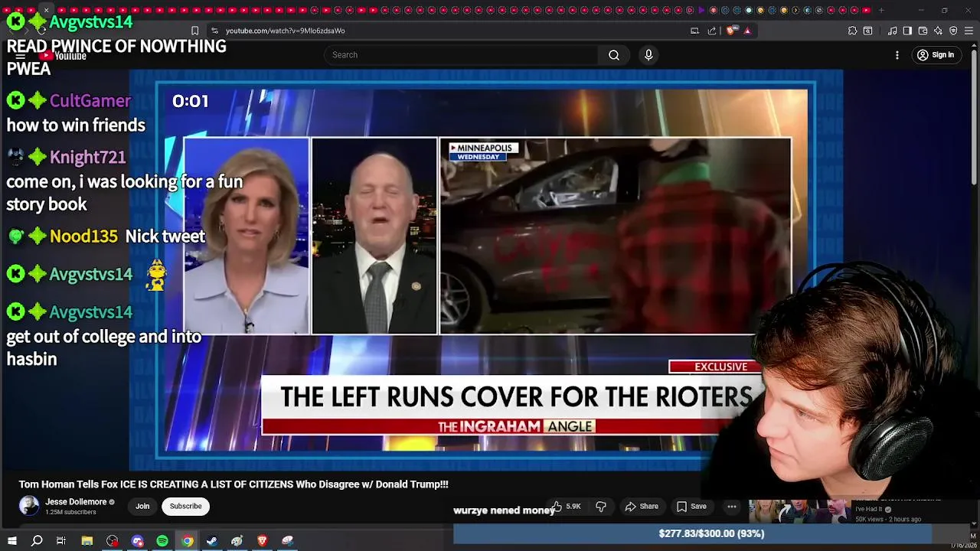Image resolution: width=980 pixels, height=551 pixels.
Task: Toggle the browser sidebar panel
Action: click(907, 31)
